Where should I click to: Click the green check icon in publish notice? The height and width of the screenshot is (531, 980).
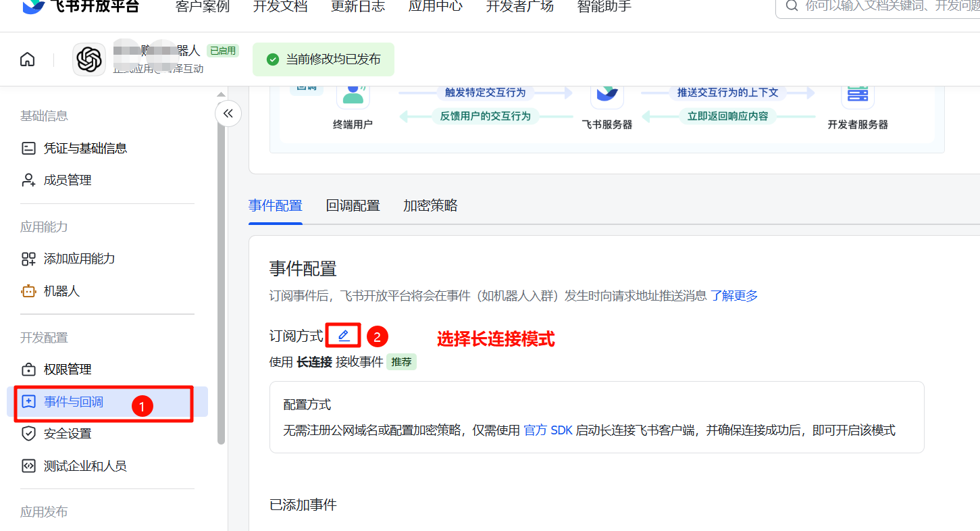[273, 59]
